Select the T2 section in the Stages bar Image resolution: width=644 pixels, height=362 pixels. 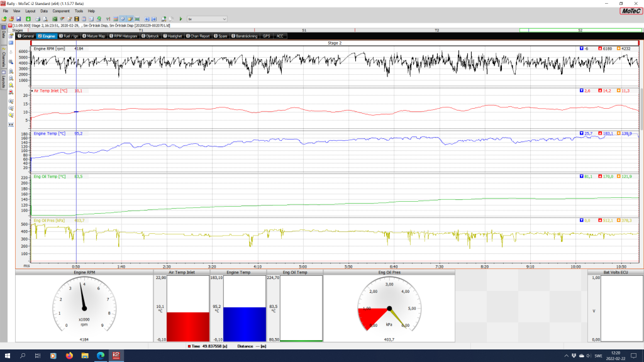pos(437,30)
